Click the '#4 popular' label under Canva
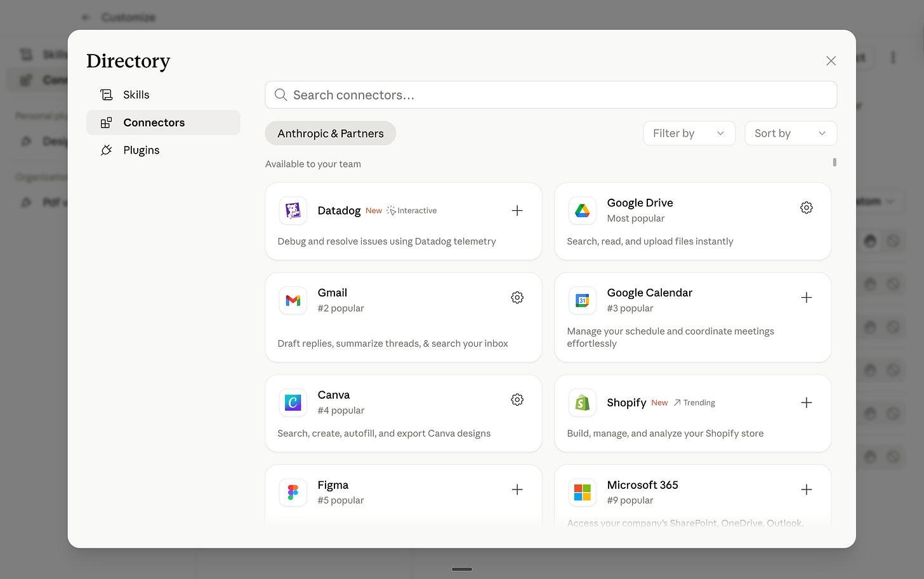Viewport: 924px width, 579px height. pyautogui.click(x=341, y=411)
